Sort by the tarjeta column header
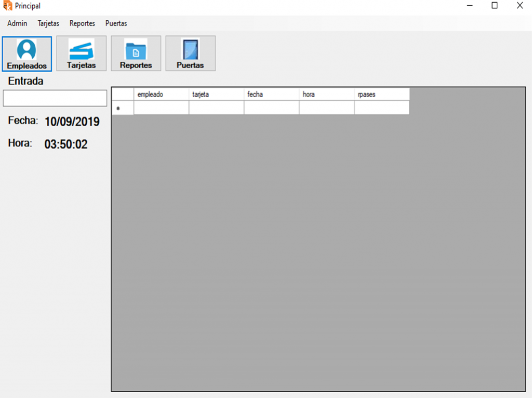This screenshot has width=532, height=398. pyautogui.click(x=216, y=95)
